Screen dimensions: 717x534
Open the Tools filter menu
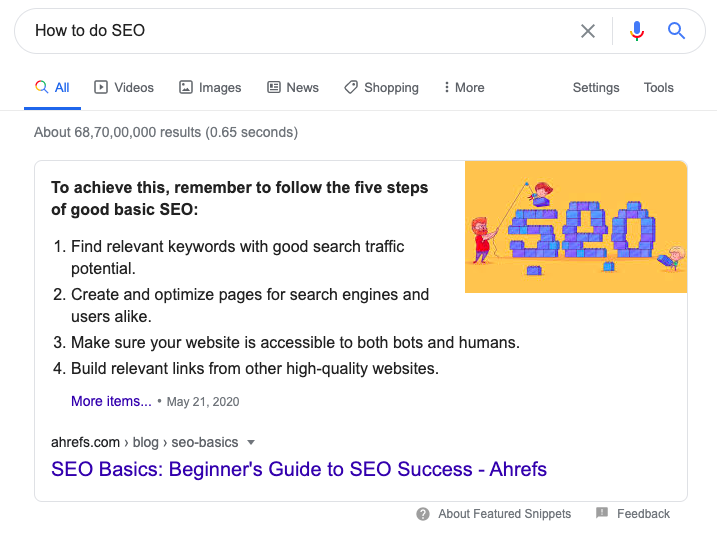(658, 87)
